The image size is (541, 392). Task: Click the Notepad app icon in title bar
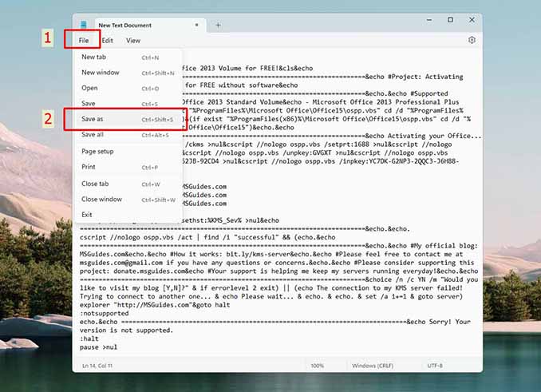pos(84,25)
